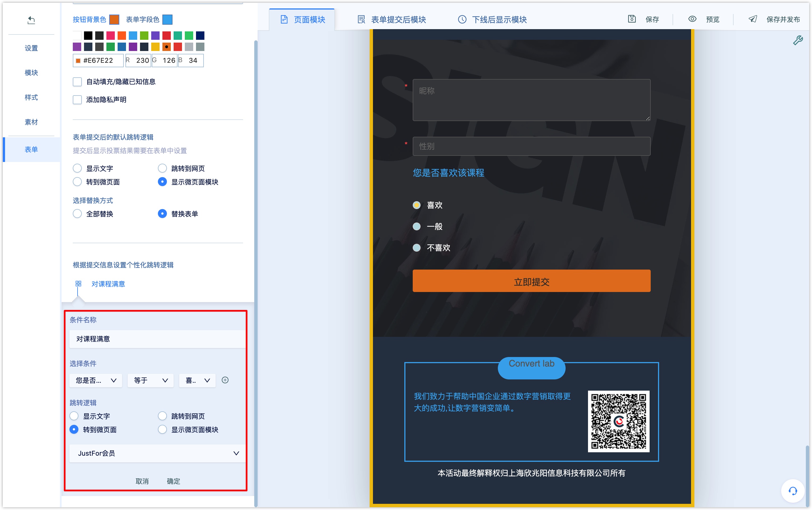Viewport: 812px width, 510px height.
Task: Open 素材 in the left sidebar
Action: pos(31,122)
